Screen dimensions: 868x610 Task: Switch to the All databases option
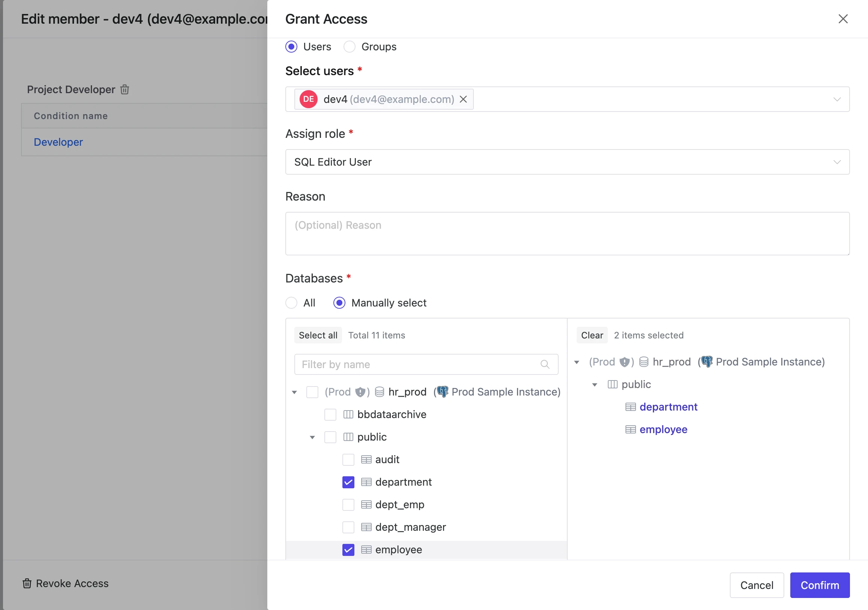click(x=291, y=302)
